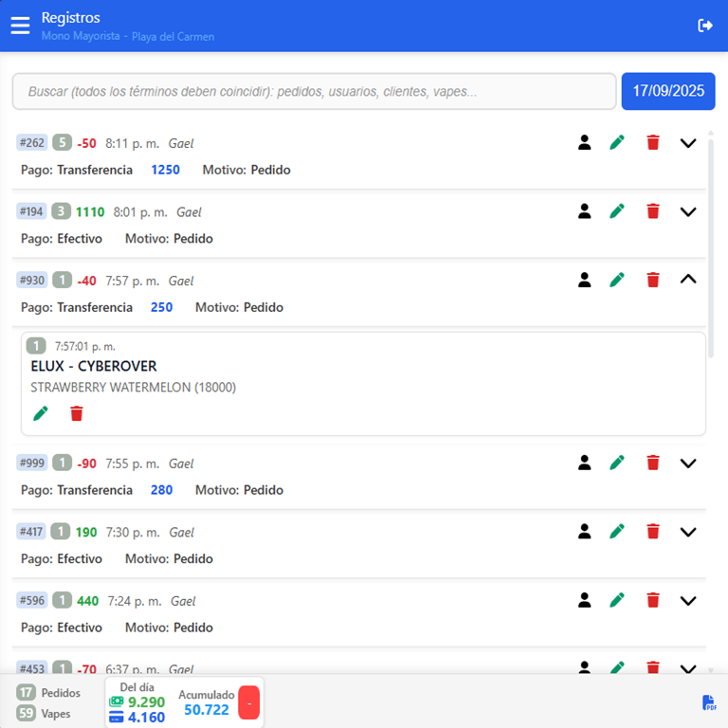Delete the ELUX - CYBEROVER item
The image size is (728, 728).
tap(77, 413)
